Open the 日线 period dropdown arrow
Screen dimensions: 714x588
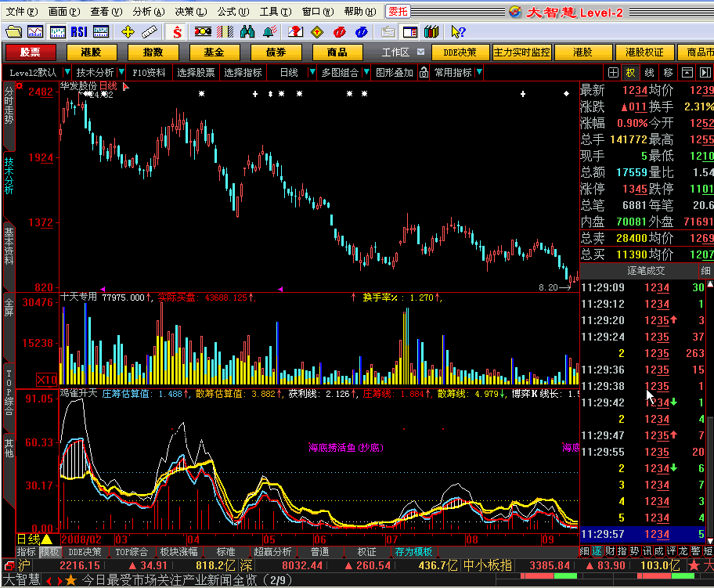(312, 72)
